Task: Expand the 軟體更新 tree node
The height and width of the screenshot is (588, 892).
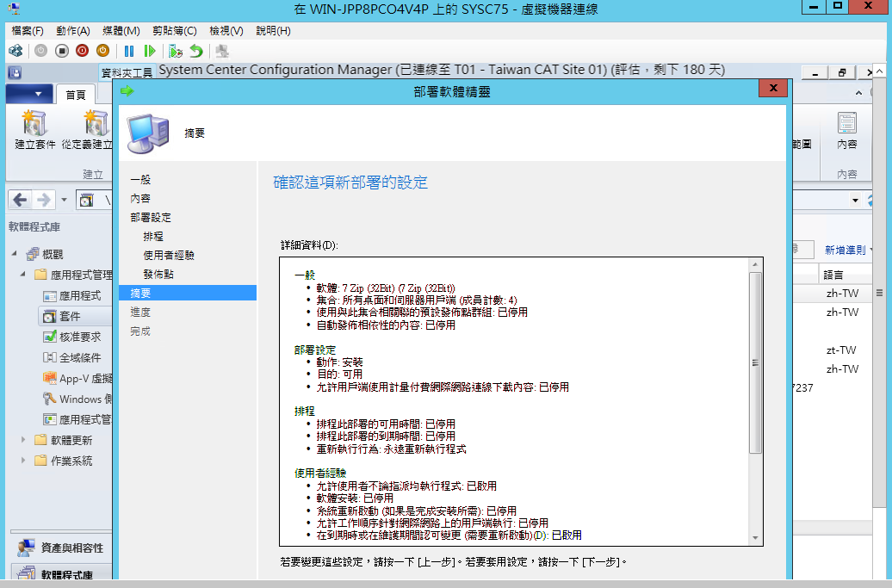Action: 23,440
